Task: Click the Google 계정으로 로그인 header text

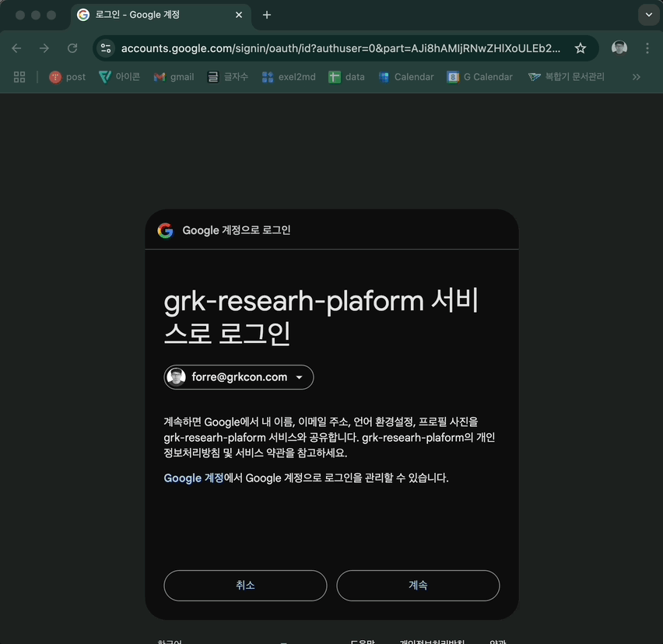Action: [237, 230]
